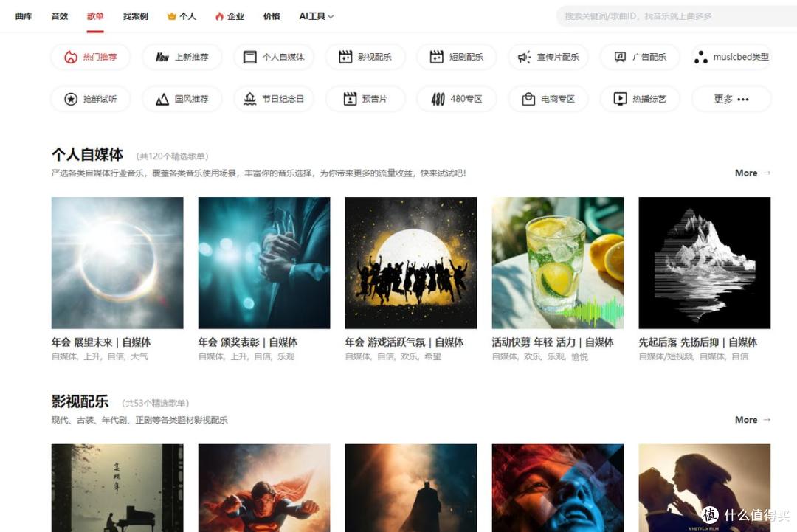Click the text 共53个精选歌单
797x532 pixels.
pyautogui.click(x=156, y=403)
